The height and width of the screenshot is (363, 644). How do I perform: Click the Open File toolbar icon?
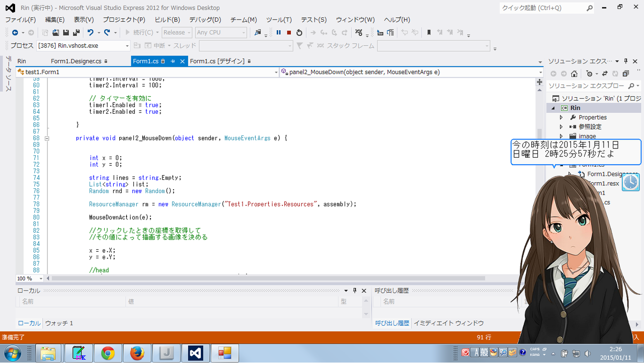click(x=55, y=33)
